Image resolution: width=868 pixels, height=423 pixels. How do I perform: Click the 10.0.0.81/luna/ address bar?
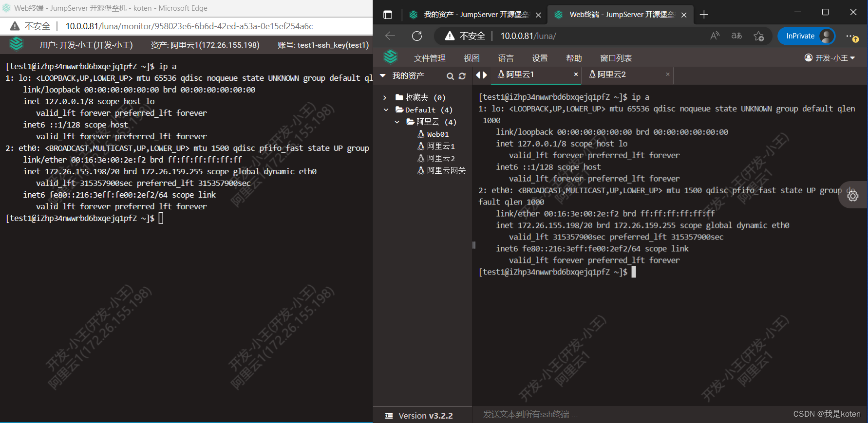528,36
